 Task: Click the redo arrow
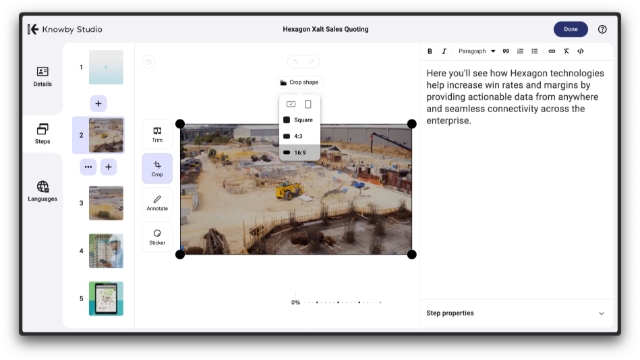(311, 62)
